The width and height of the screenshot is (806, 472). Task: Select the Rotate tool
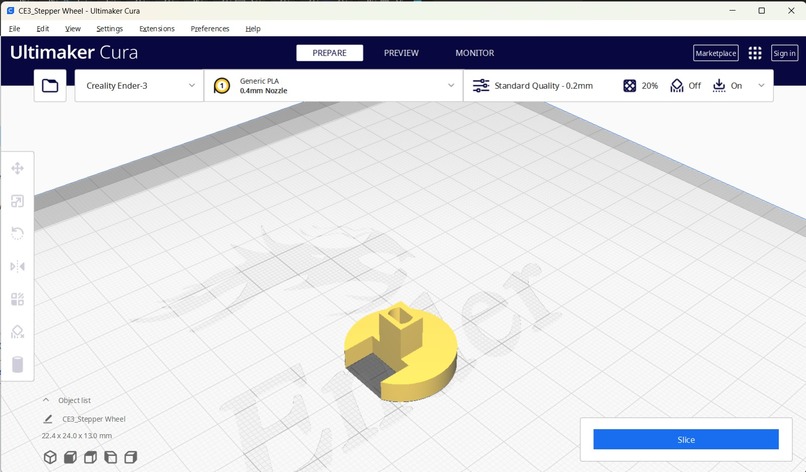(17, 233)
